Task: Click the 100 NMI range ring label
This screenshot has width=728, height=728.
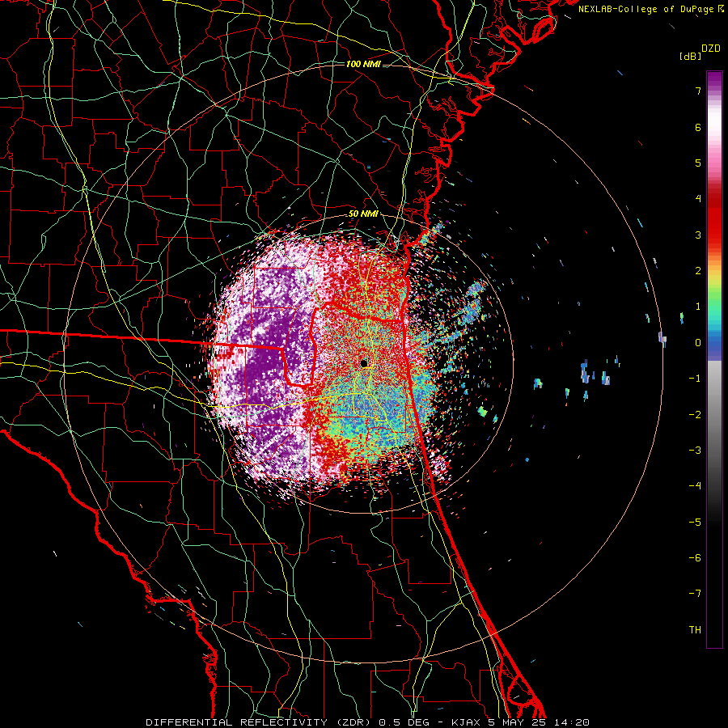Action: pos(363,64)
